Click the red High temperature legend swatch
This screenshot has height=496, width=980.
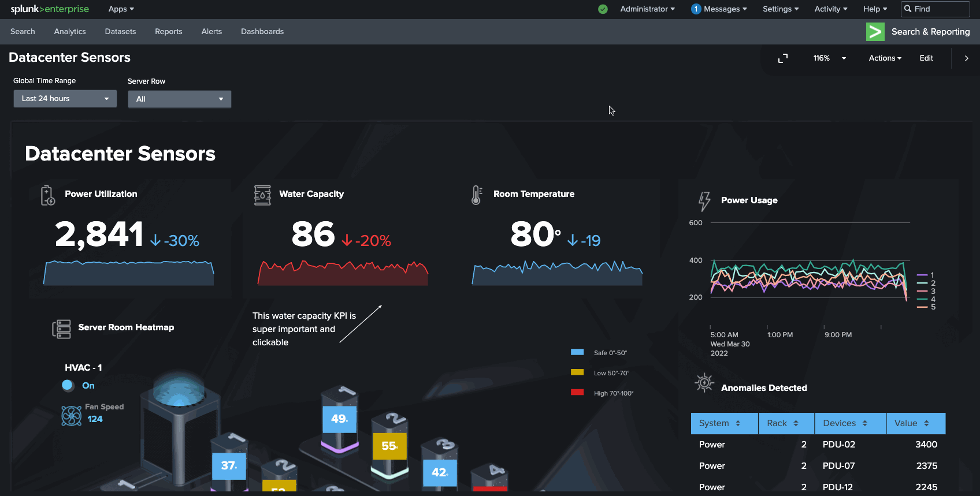[x=577, y=393]
